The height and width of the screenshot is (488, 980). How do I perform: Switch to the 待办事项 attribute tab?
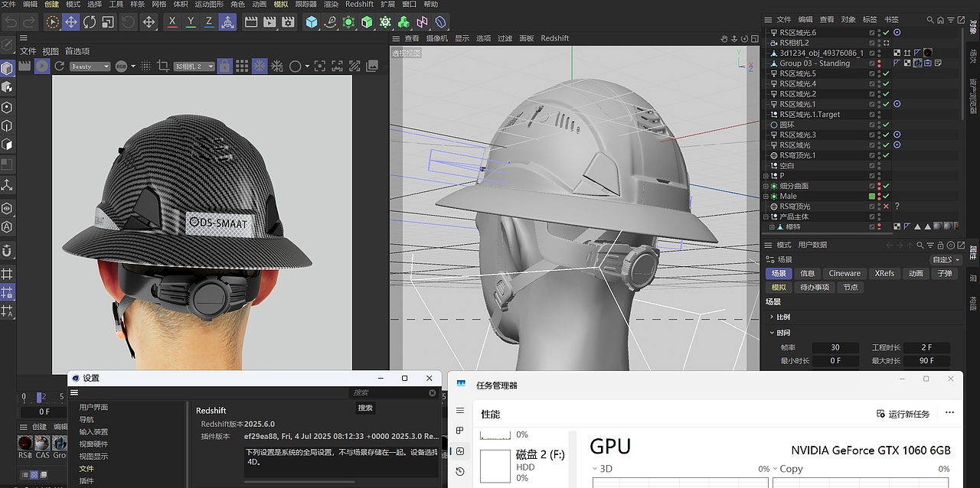click(815, 287)
